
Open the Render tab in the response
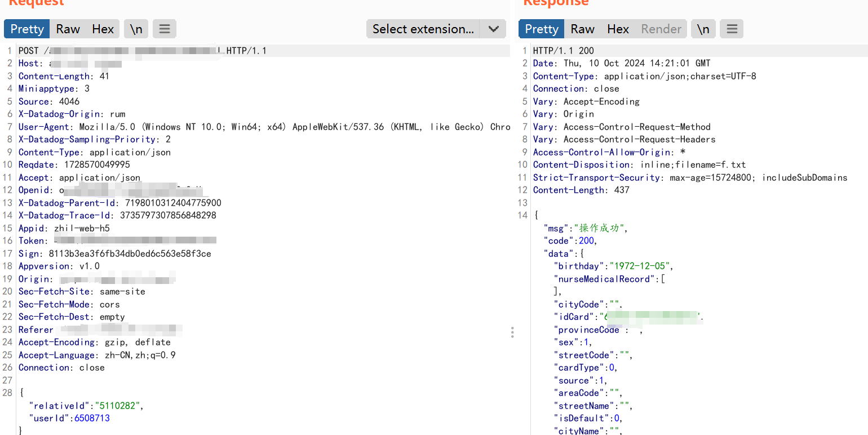point(661,29)
